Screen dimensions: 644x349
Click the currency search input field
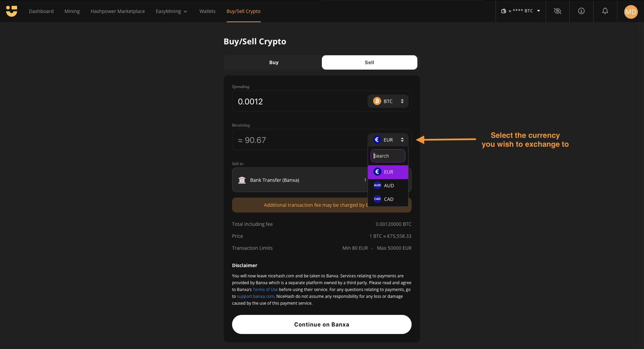point(388,156)
